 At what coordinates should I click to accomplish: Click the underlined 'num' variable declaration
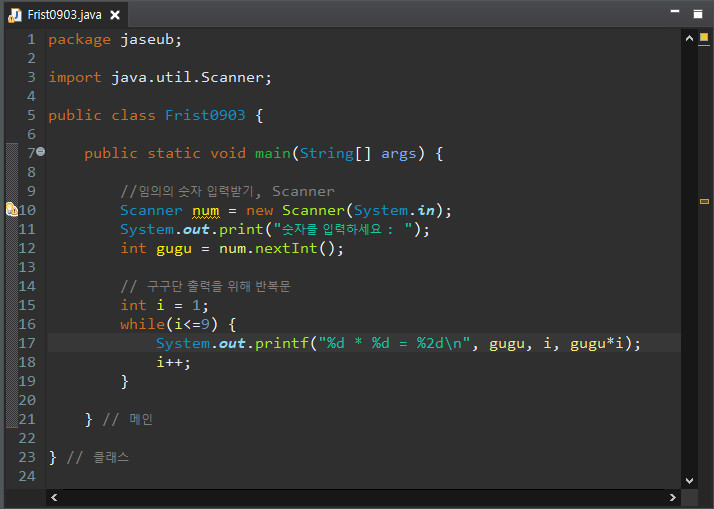coord(205,211)
